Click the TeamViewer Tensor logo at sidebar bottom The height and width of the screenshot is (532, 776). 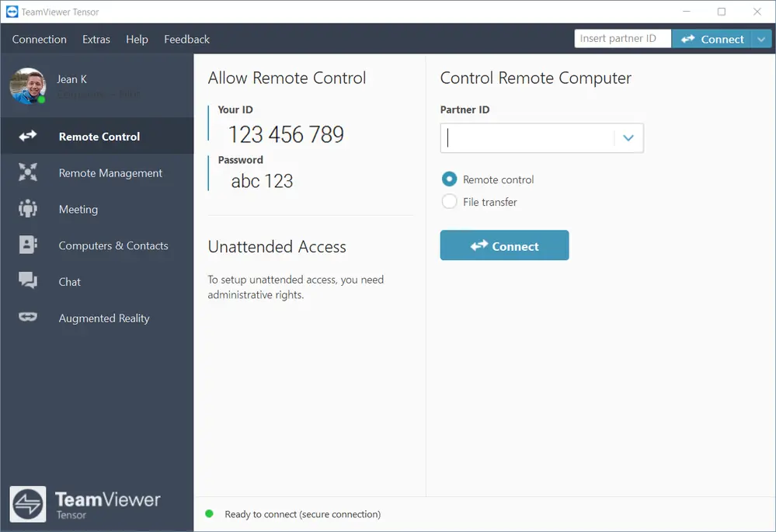pyautogui.click(x=28, y=504)
